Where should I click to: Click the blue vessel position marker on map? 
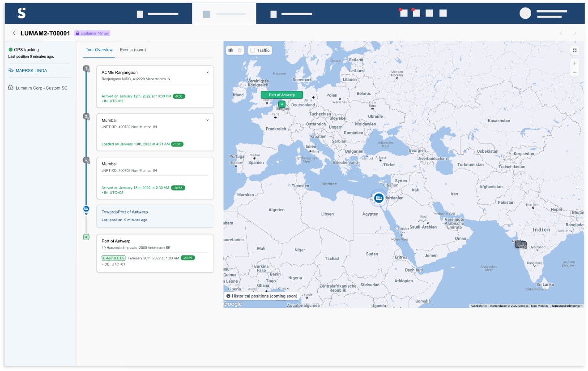click(x=379, y=198)
